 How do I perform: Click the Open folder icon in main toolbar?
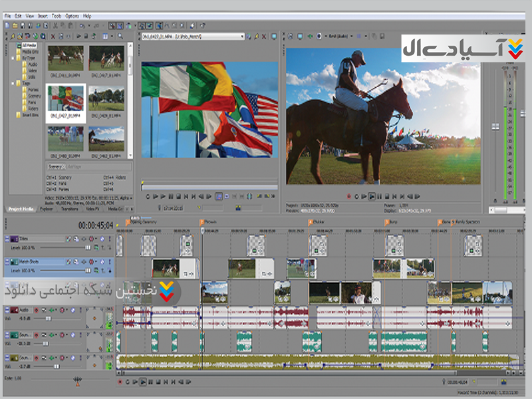tap(14, 26)
